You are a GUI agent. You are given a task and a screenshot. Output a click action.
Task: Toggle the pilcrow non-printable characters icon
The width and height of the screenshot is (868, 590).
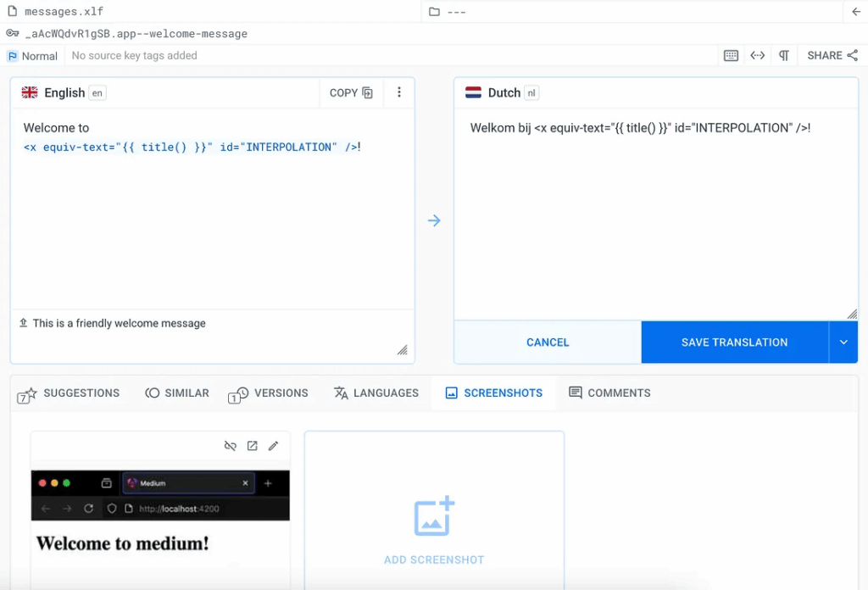[x=784, y=56]
